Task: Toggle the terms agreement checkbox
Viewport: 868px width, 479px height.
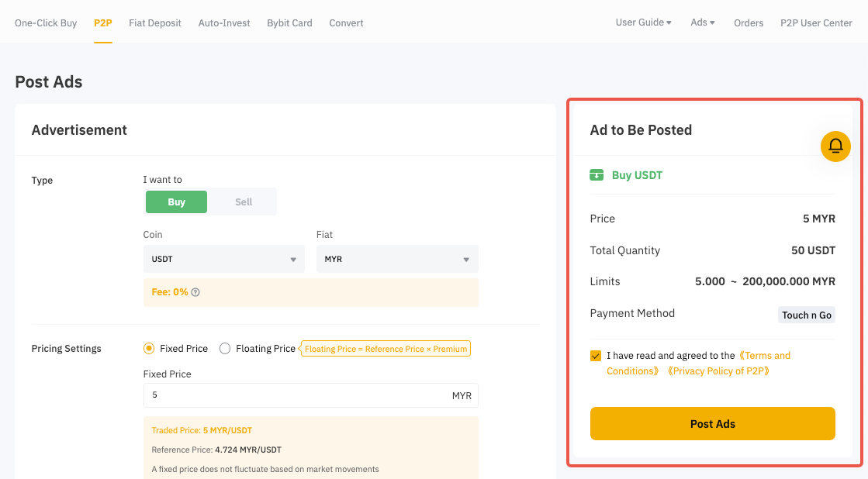Action: pyautogui.click(x=596, y=356)
